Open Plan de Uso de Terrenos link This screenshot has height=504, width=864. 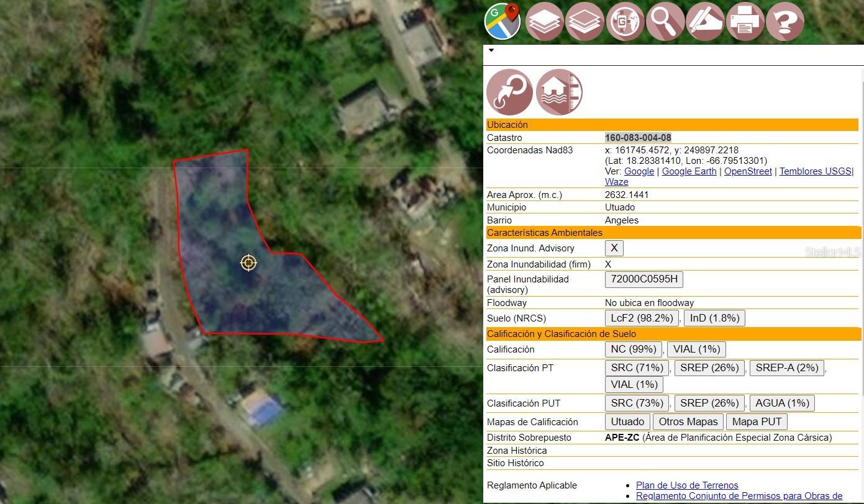(x=687, y=485)
